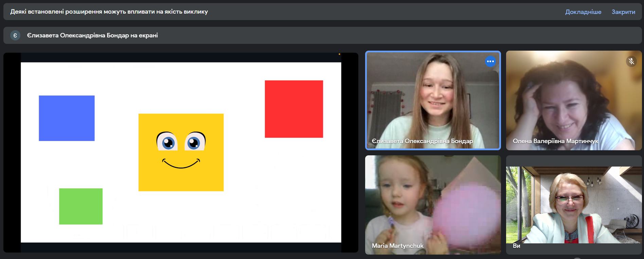The height and width of the screenshot is (259, 644).
Task: Click the green rectangle on the slide
Action: coord(81,206)
